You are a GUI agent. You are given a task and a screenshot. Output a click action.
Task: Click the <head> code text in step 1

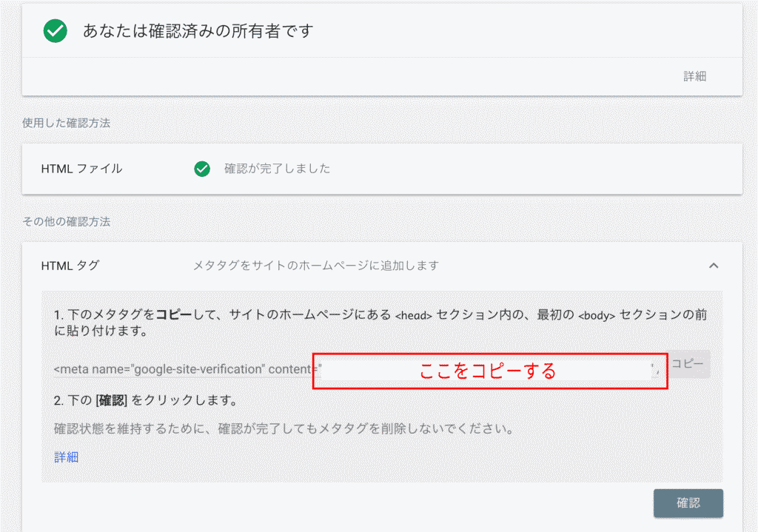[413, 315]
